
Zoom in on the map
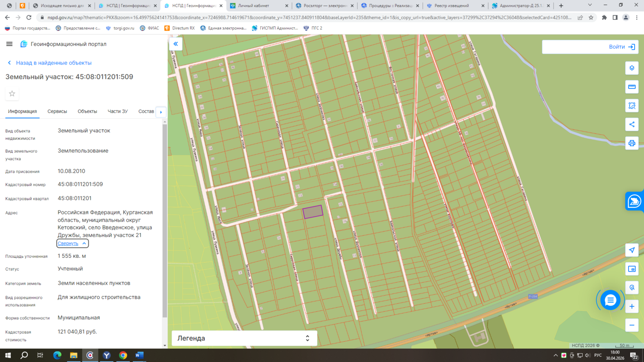(x=632, y=306)
